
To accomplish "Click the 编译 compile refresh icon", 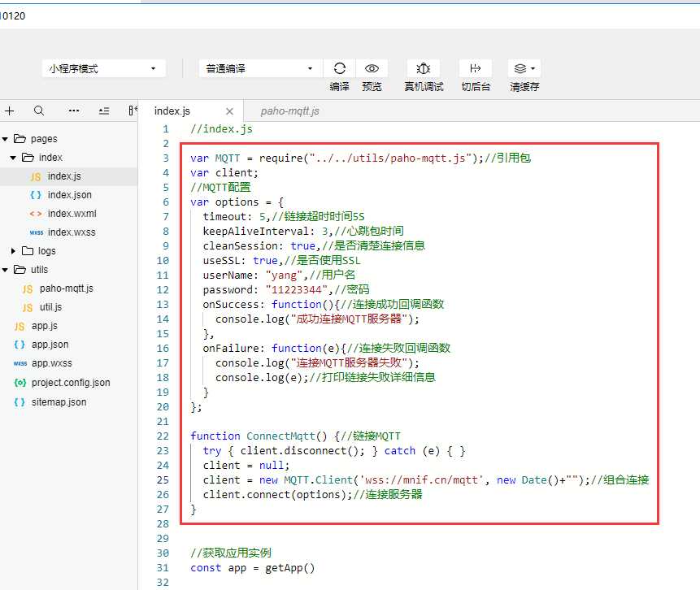I will pos(339,68).
